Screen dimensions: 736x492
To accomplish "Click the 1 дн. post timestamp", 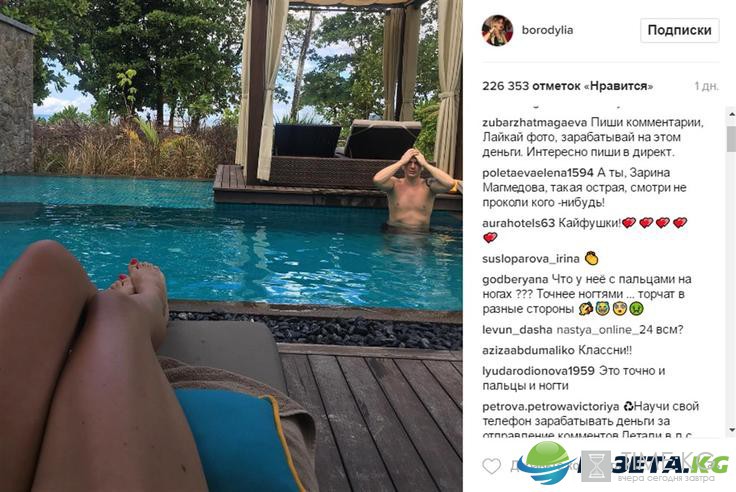I will [706, 86].
